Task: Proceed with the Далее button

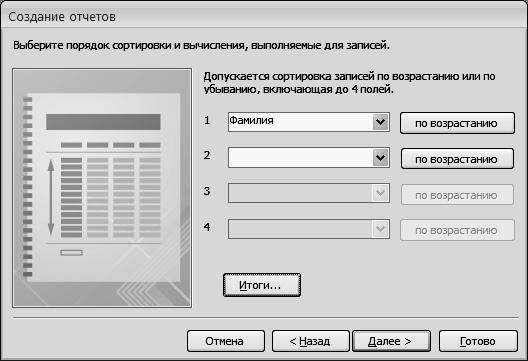Action: 391,341
